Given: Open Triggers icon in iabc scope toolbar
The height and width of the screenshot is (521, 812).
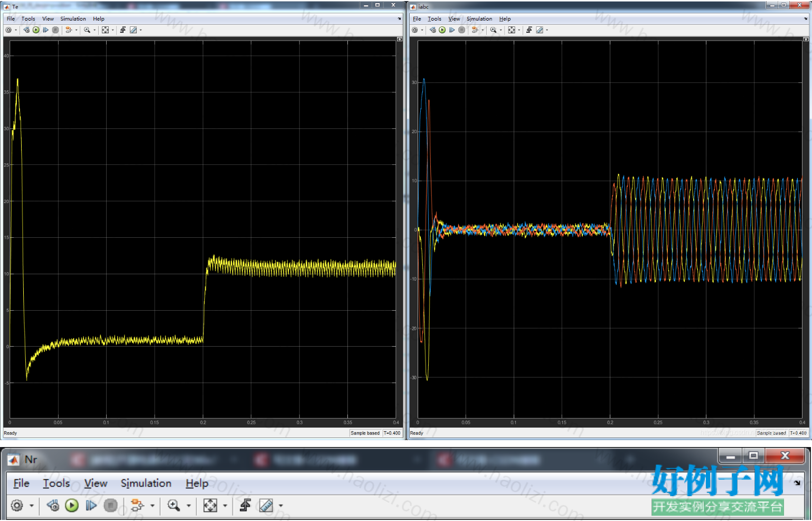Looking at the screenshot, I should pos(529,30).
